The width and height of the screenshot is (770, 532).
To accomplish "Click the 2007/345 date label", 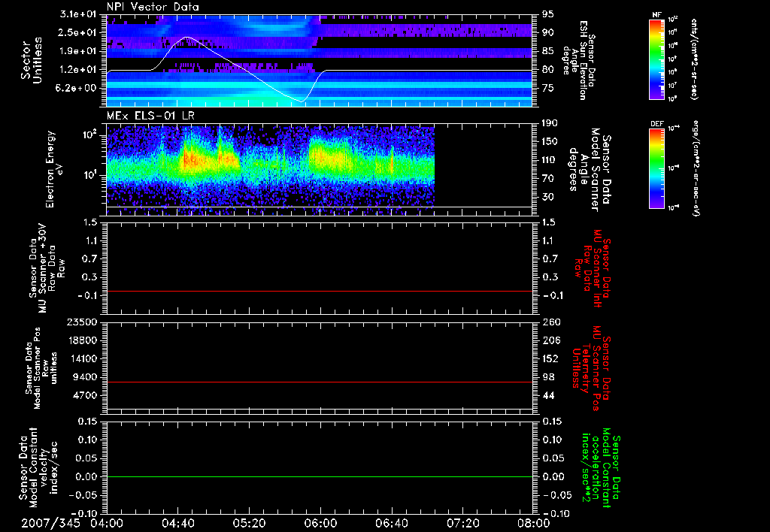I will point(50,524).
